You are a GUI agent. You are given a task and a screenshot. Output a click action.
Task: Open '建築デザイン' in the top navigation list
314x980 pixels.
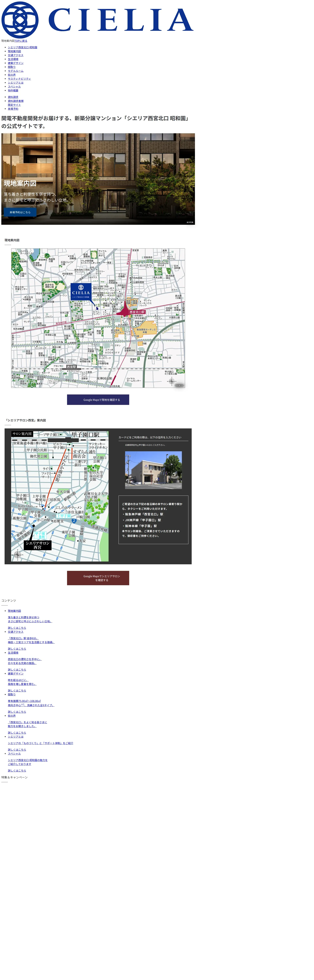click(x=16, y=63)
